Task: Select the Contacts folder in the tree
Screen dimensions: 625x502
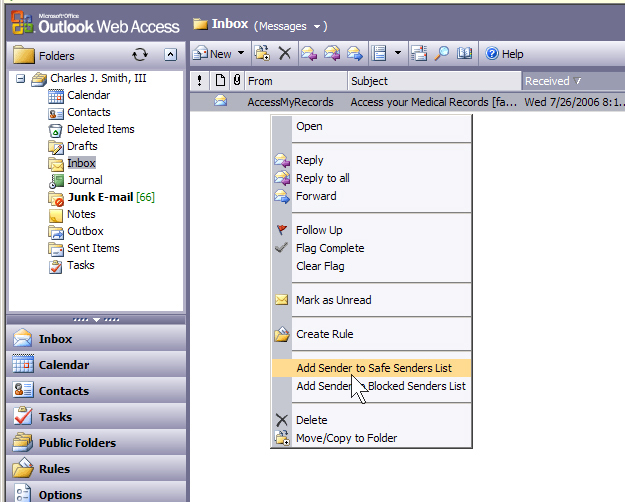Action: (79, 112)
